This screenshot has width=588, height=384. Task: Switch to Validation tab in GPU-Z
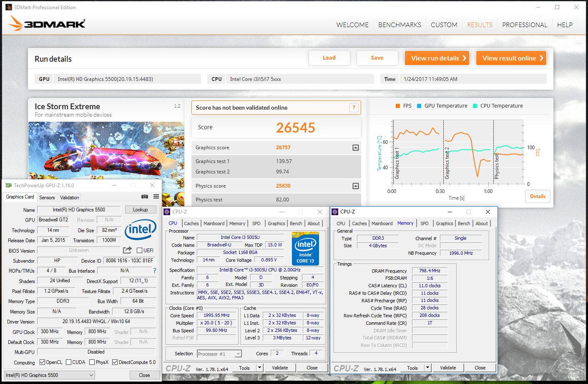(69, 198)
